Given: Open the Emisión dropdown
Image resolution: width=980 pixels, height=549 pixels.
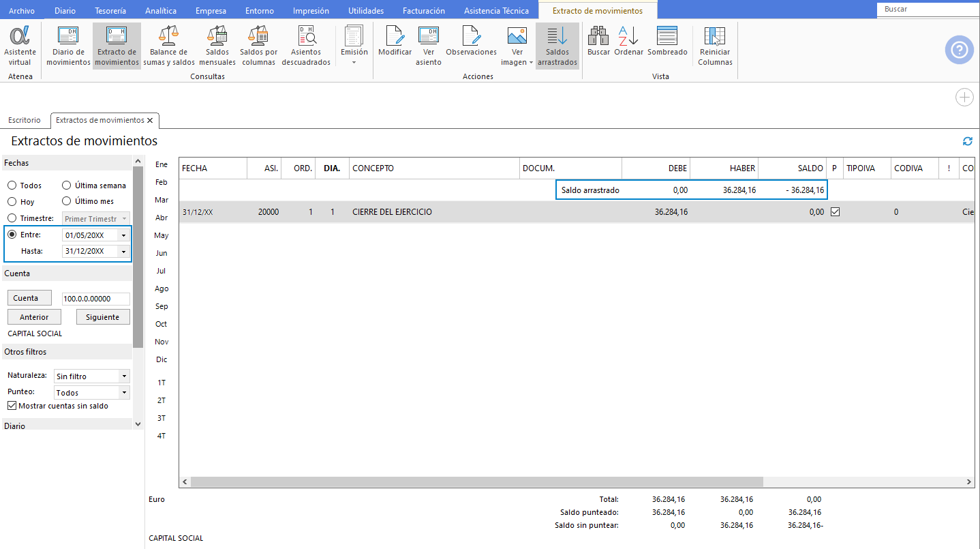Looking at the screenshot, I should click(x=354, y=46).
